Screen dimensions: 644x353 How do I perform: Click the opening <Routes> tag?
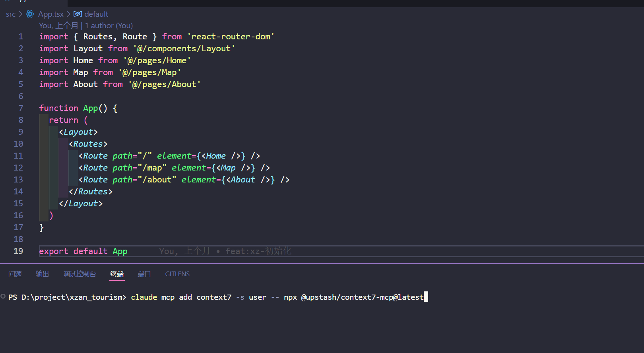pos(88,144)
